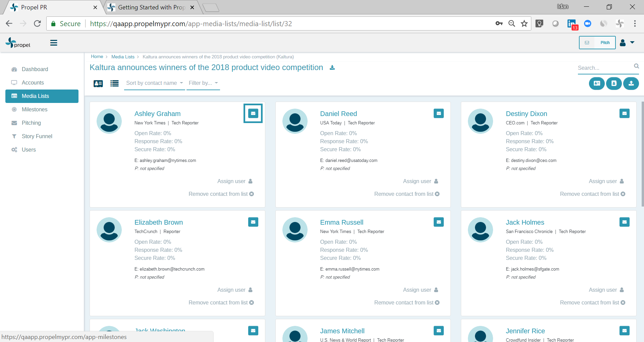This screenshot has height=342, width=644.
Task: Click the page vertical scrollbar
Action: click(x=642, y=154)
